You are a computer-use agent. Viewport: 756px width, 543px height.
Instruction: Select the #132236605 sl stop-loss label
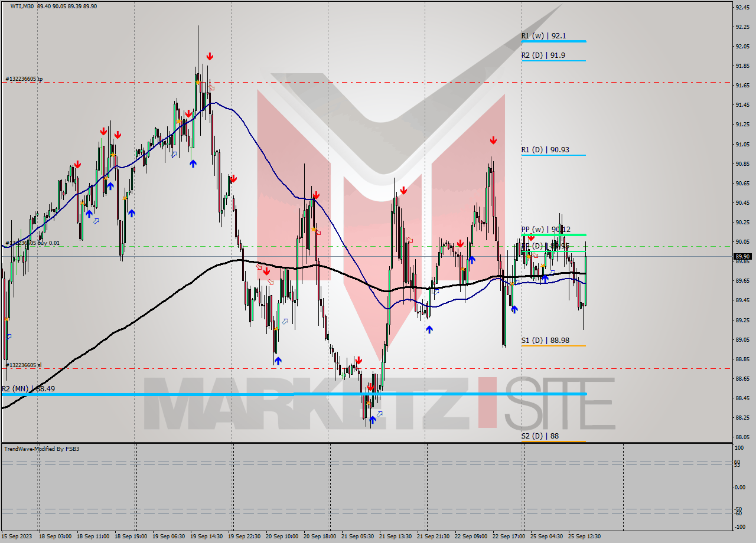click(24, 365)
